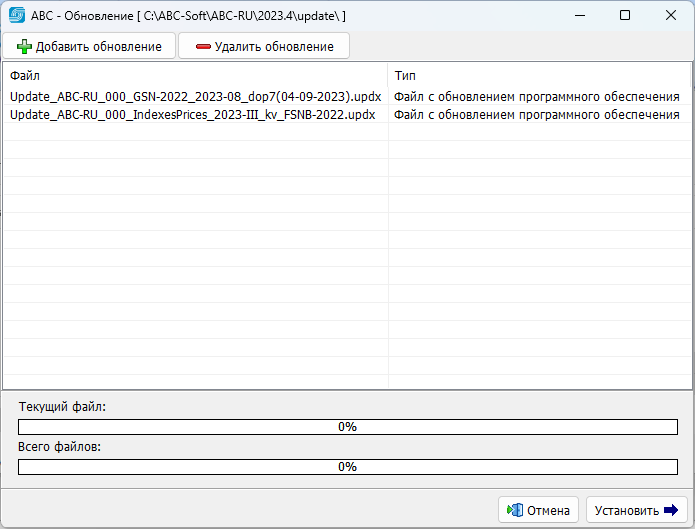Sort by the Тип column header

[539, 76]
